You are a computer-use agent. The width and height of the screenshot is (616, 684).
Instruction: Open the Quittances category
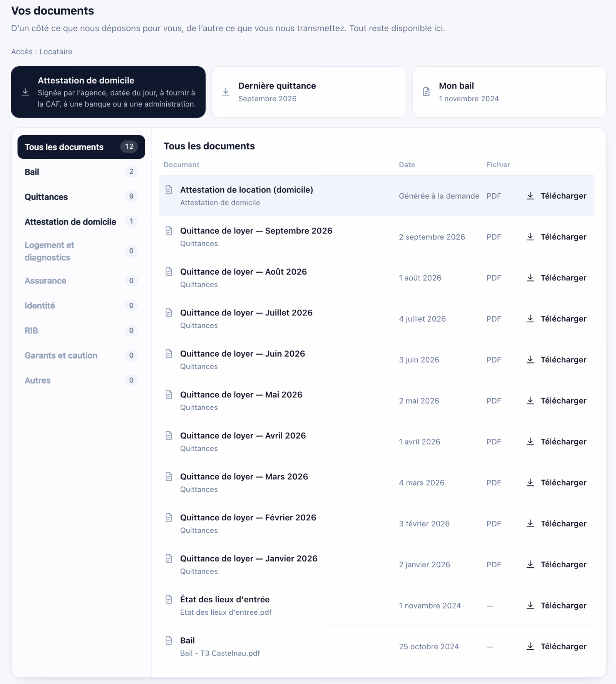coord(81,197)
